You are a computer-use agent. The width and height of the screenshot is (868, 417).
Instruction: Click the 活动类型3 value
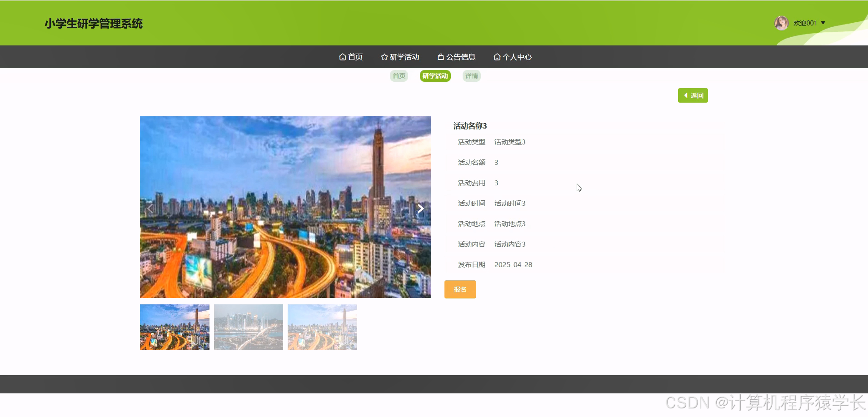click(x=510, y=142)
